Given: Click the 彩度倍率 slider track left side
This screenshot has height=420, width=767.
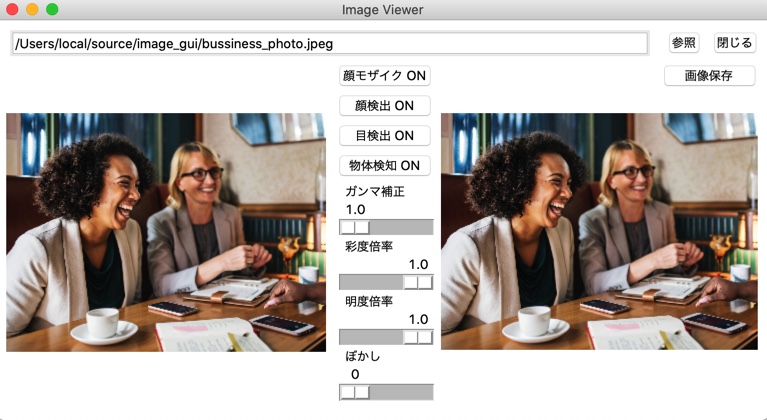Looking at the screenshot, I should 371,282.
